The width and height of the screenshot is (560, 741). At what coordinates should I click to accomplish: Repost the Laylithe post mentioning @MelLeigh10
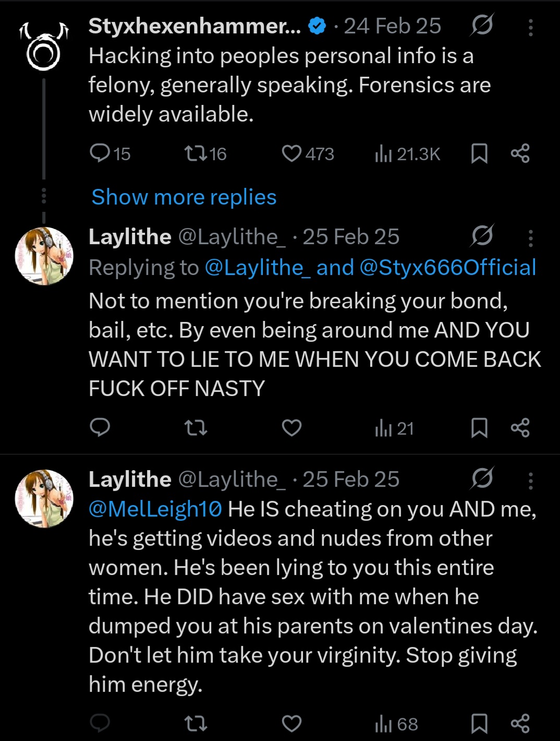[196, 724]
